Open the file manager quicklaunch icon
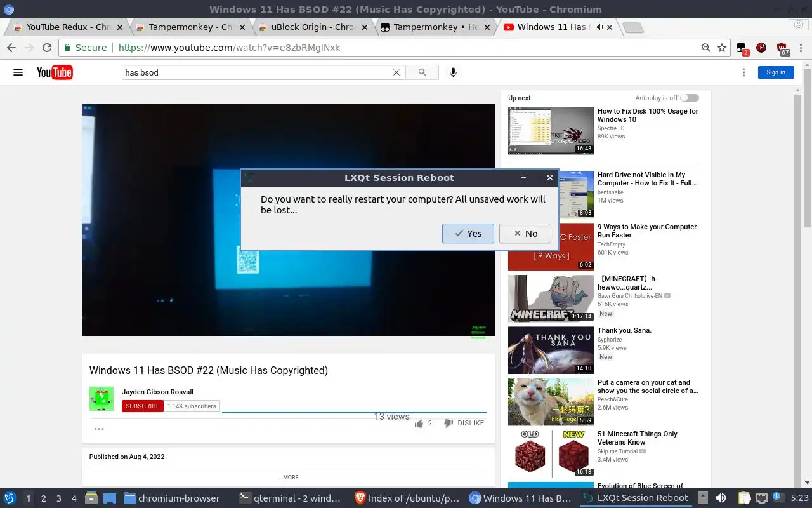 click(x=91, y=498)
